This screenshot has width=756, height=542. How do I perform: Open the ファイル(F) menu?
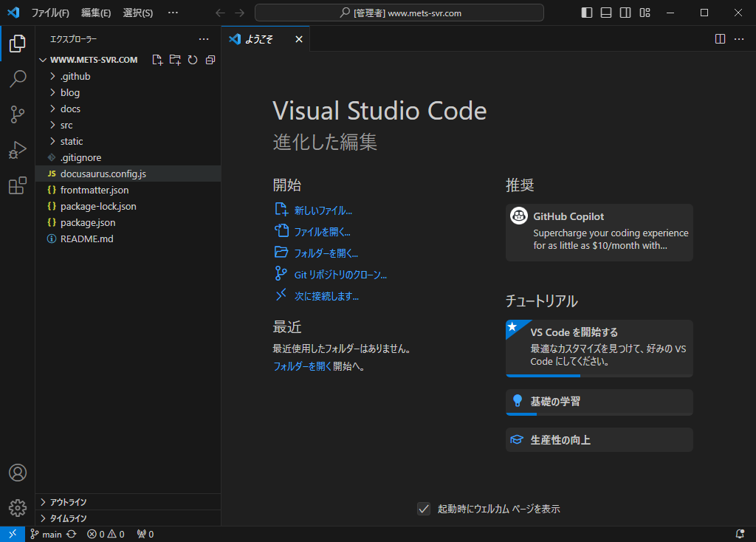[x=50, y=13]
